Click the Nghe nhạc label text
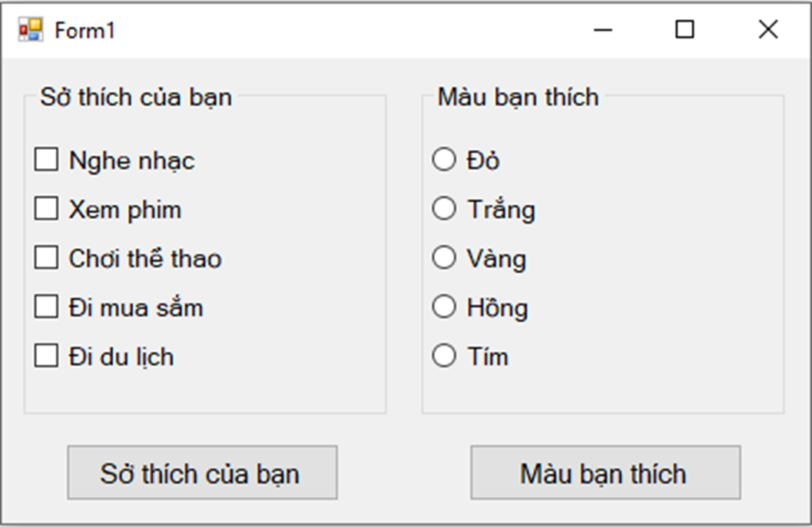The width and height of the screenshot is (812, 527). coord(131,160)
